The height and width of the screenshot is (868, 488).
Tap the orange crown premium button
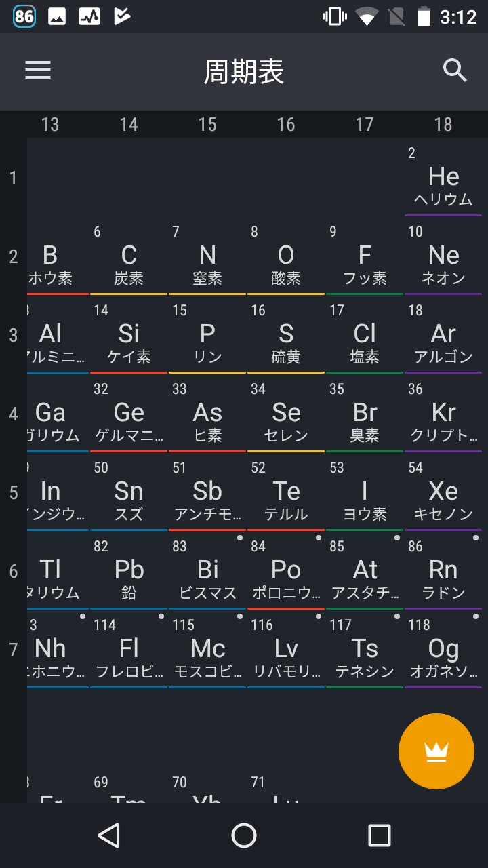[x=436, y=751]
